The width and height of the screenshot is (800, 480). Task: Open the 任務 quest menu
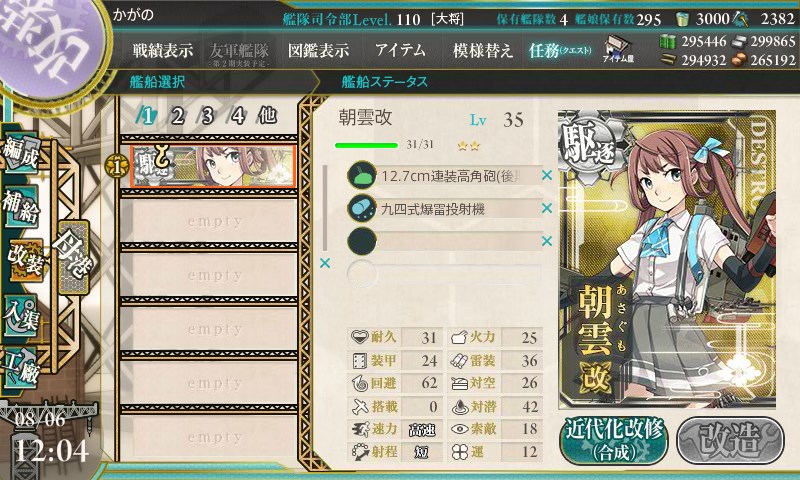tap(560, 50)
